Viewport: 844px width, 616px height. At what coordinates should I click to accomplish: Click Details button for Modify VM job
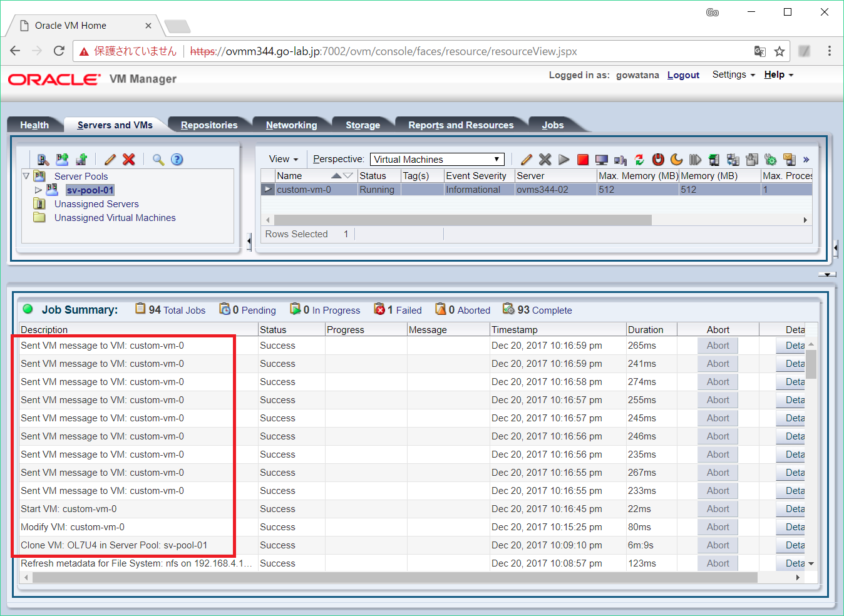[791, 527]
